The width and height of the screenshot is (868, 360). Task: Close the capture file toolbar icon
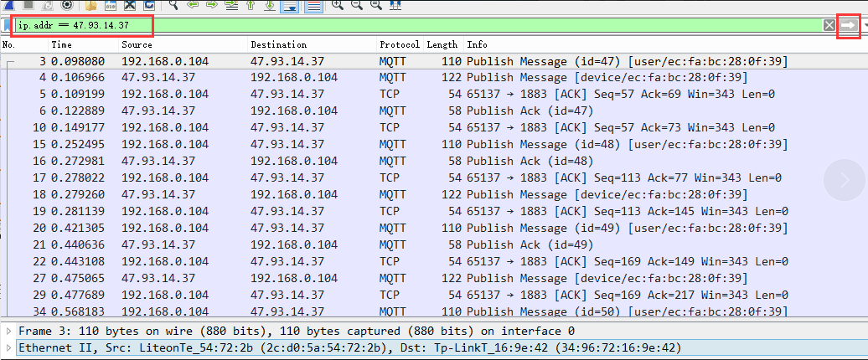[x=130, y=5]
